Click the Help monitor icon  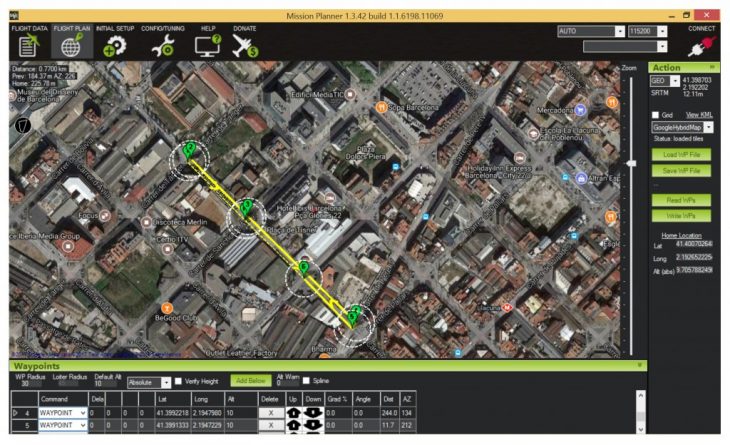pos(208,44)
